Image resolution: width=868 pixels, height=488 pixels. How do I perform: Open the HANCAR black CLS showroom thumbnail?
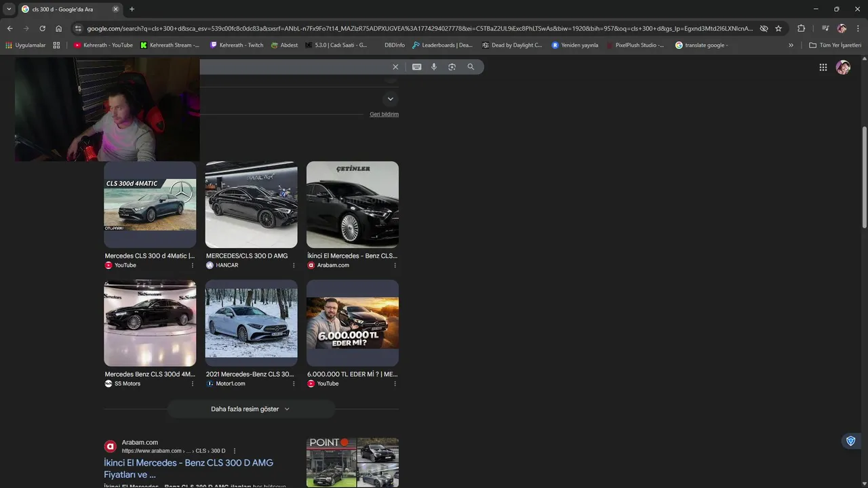click(251, 205)
